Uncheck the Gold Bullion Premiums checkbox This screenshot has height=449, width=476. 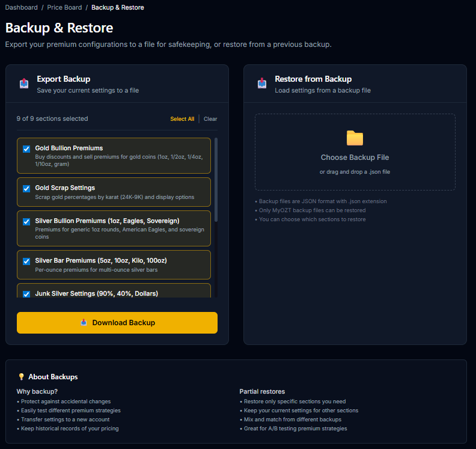(x=26, y=149)
